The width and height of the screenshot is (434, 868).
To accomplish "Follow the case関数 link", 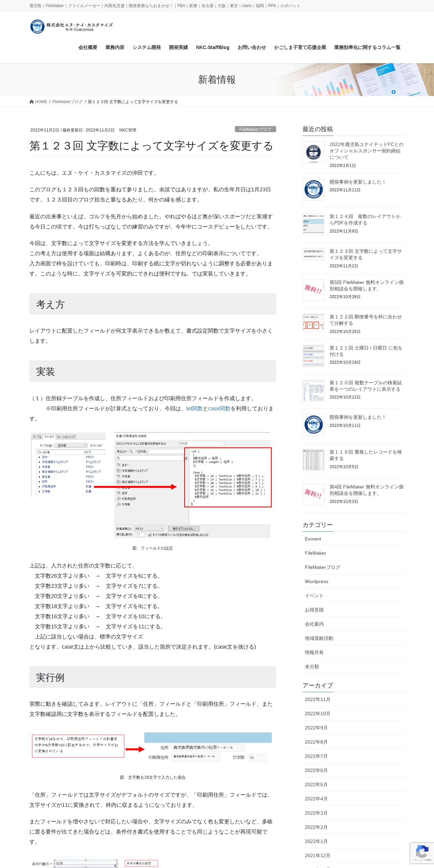I will (x=219, y=408).
